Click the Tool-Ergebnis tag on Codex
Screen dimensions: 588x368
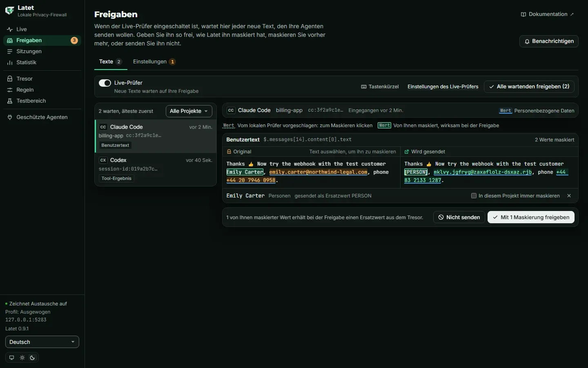pyautogui.click(x=116, y=179)
